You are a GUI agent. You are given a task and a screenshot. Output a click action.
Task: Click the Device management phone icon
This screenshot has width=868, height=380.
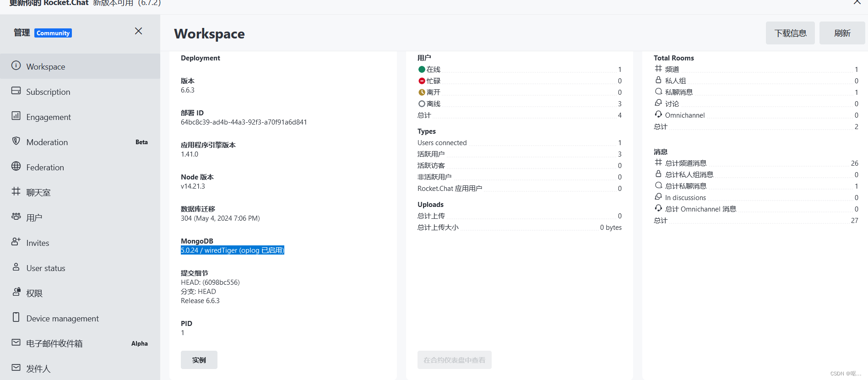(16, 317)
